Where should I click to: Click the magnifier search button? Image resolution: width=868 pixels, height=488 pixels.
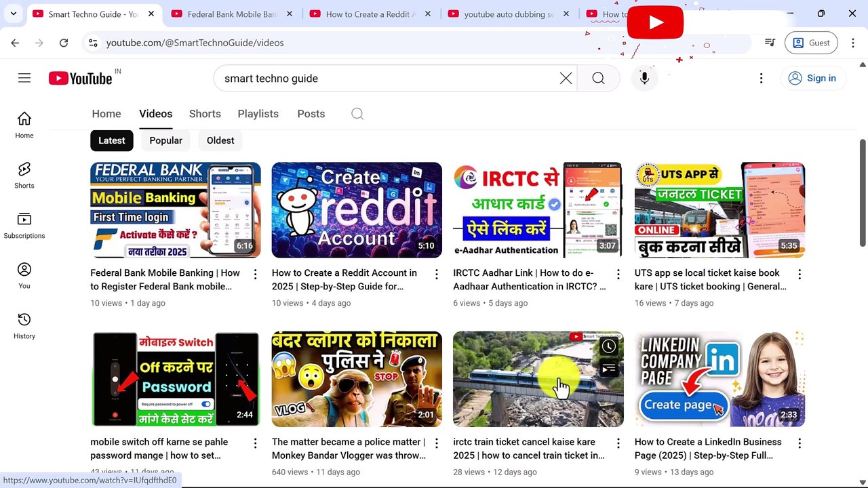pyautogui.click(x=598, y=79)
